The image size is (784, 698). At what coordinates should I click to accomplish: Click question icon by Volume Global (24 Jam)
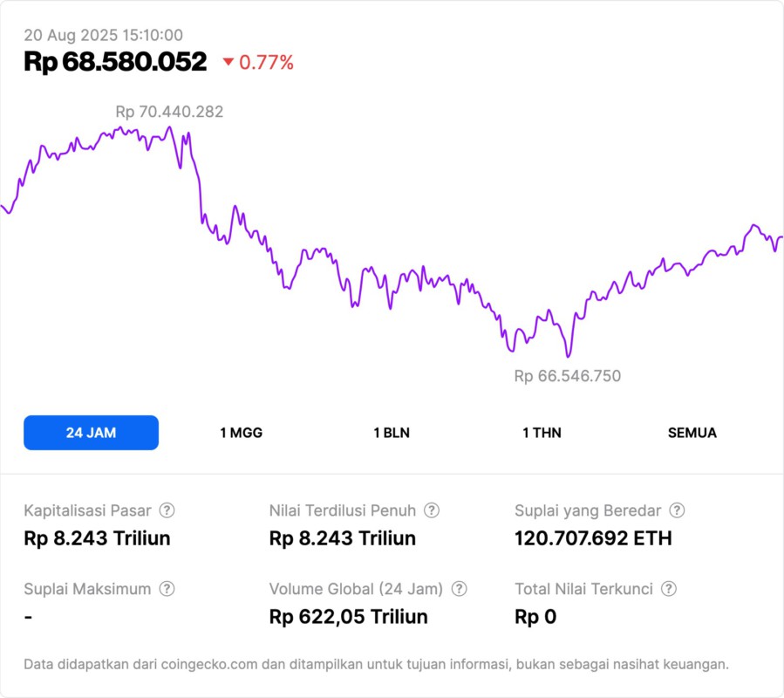pos(459,589)
